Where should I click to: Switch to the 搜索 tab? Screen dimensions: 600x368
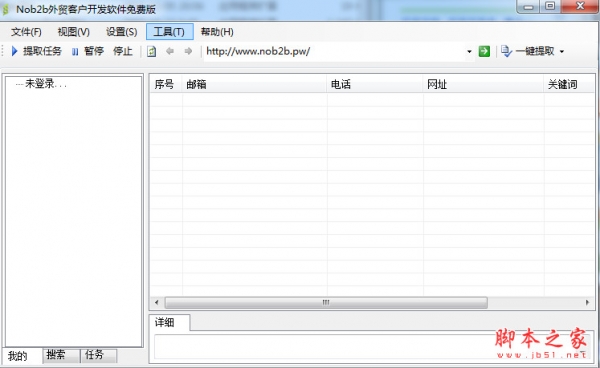pyautogui.click(x=60, y=355)
